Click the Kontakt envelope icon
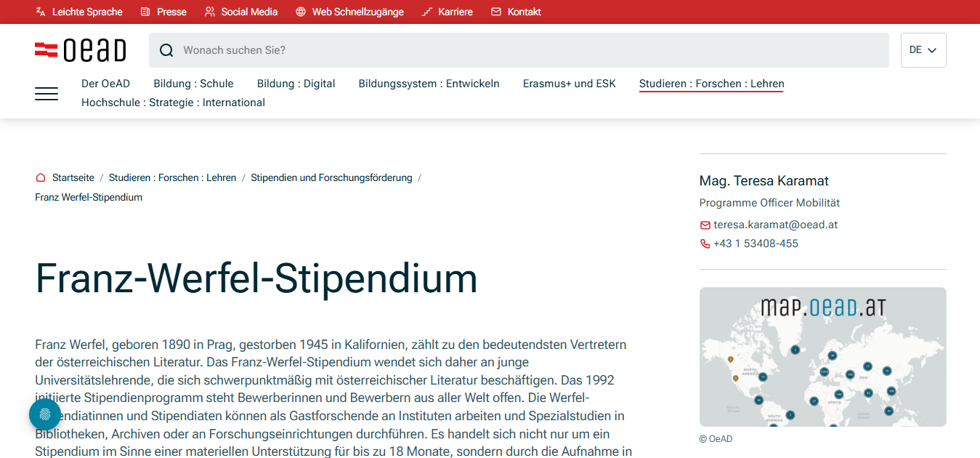The height and width of the screenshot is (458, 980). [x=496, y=12]
